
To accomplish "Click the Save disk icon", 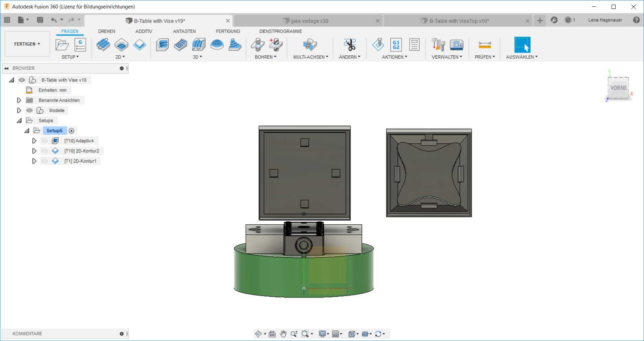I will tap(40, 20).
